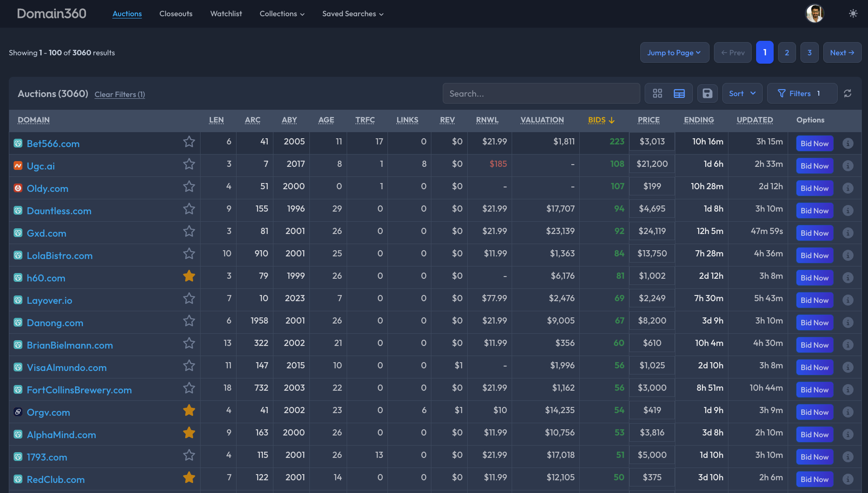Sort by the VALUATION column
Viewport: 868px width, 493px height.
pyautogui.click(x=542, y=120)
